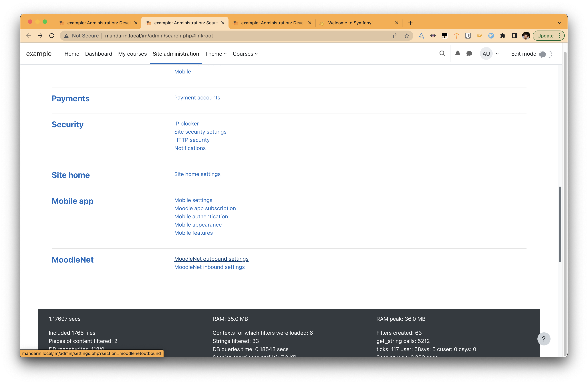
Task: Open Site security settings link
Action: pos(200,132)
